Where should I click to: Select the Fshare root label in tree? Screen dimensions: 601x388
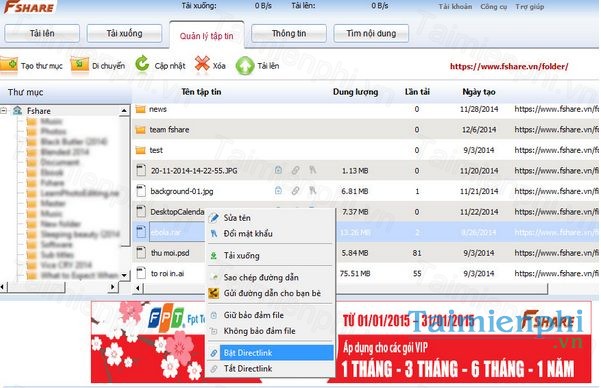point(39,111)
